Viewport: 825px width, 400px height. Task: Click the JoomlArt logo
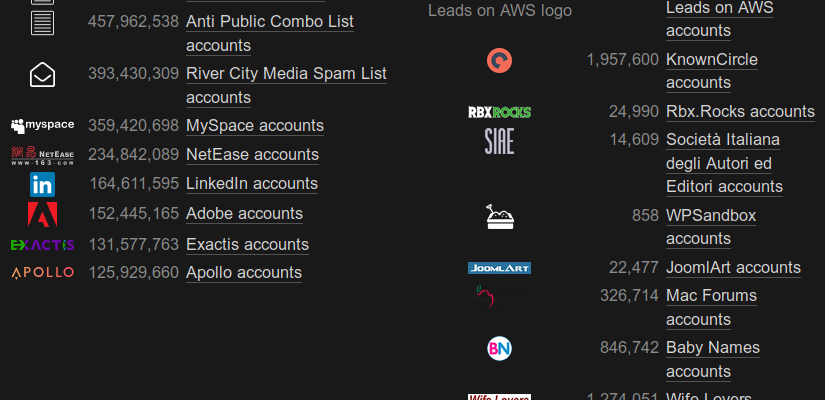point(499,268)
